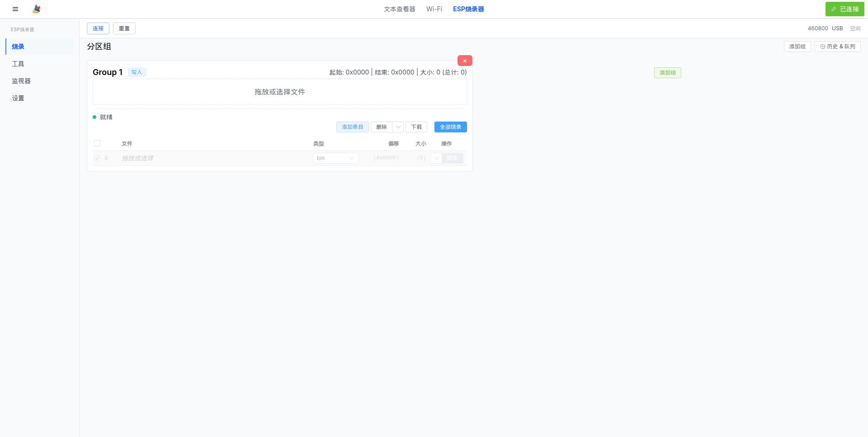Click the drag handle on the file row
Viewport: 868px width, 437px height.
(x=106, y=158)
